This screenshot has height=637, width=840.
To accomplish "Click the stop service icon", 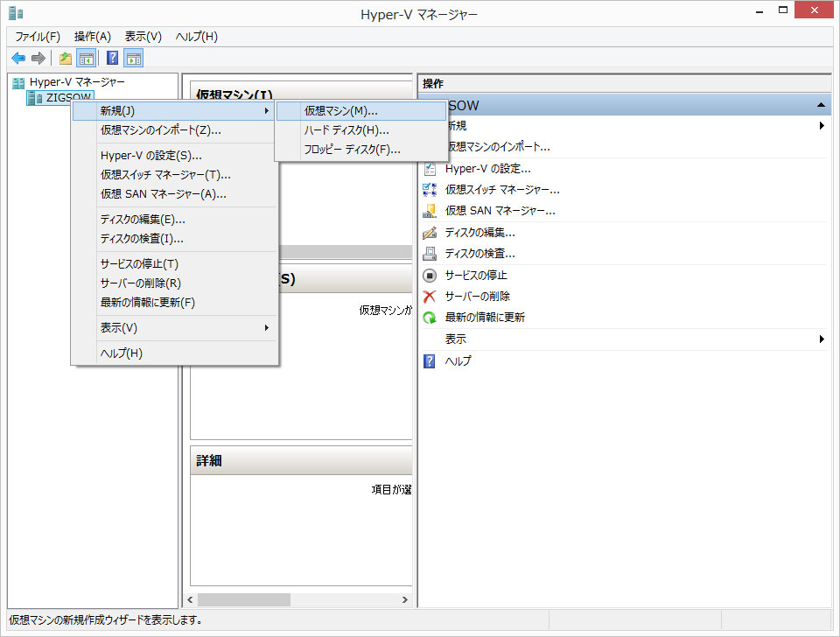I will pos(430,276).
